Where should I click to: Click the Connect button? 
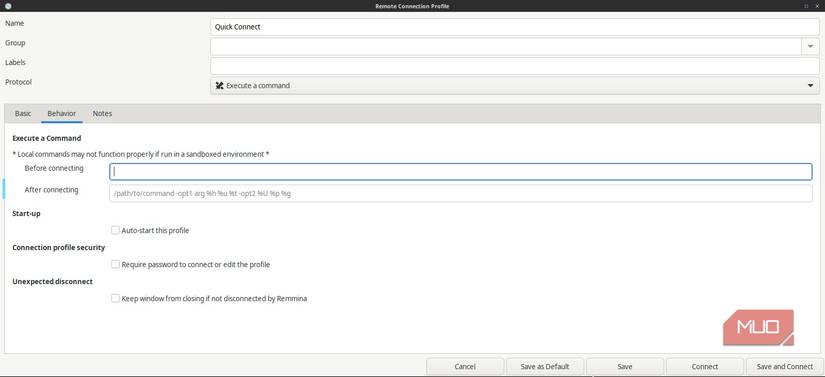[705, 366]
